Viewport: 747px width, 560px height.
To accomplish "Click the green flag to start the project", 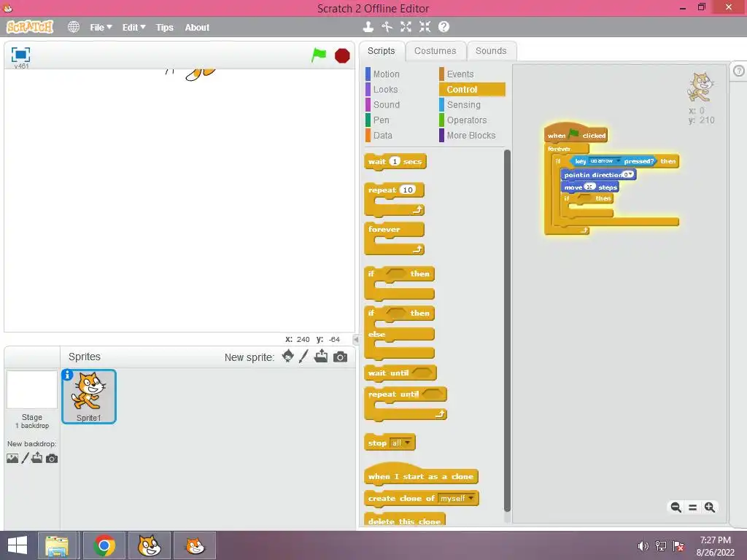I will click(x=319, y=55).
